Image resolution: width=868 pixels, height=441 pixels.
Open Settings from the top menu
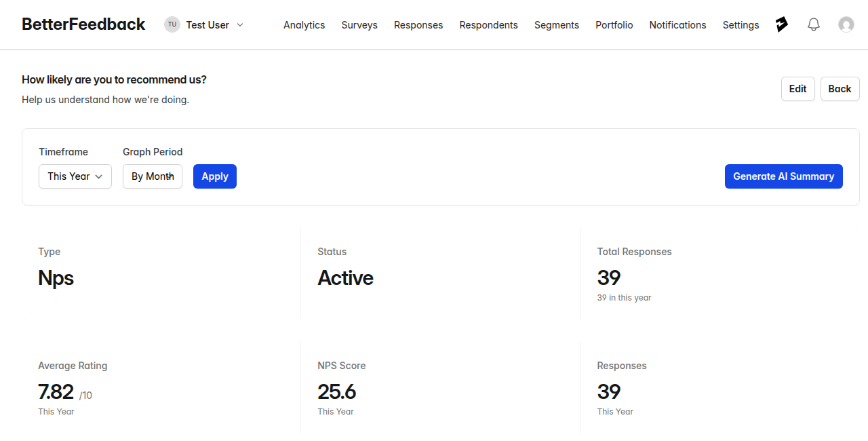[741, 25]
